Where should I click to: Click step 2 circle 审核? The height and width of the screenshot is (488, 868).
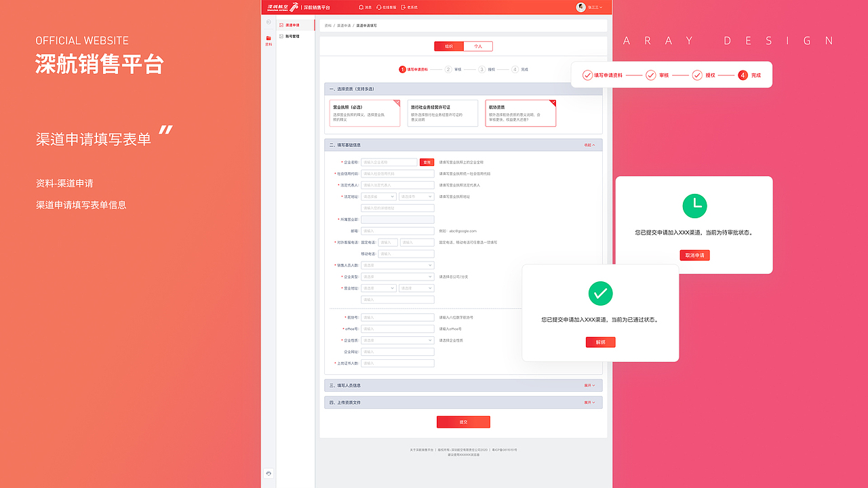coord(448,69)
